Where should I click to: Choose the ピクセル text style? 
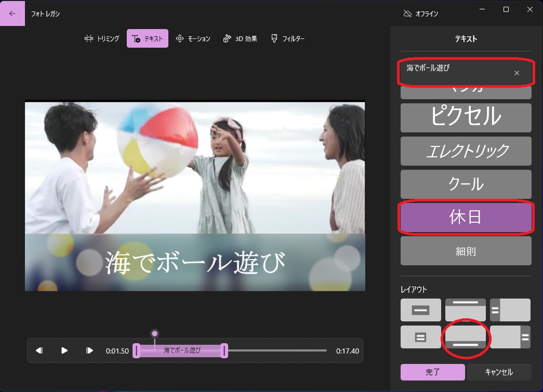pyautogui.click(x=466, y=118)
